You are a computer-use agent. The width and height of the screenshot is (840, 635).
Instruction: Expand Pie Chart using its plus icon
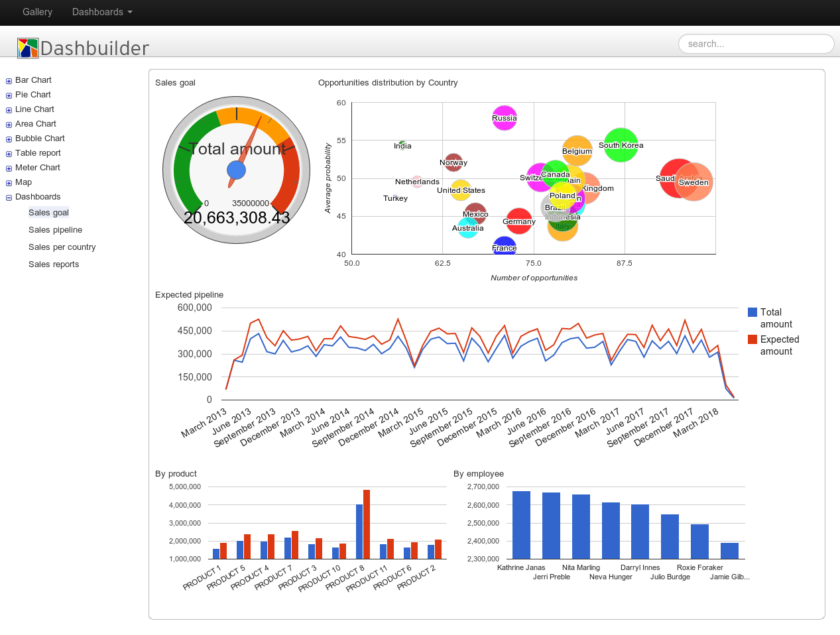coord(8,95)
